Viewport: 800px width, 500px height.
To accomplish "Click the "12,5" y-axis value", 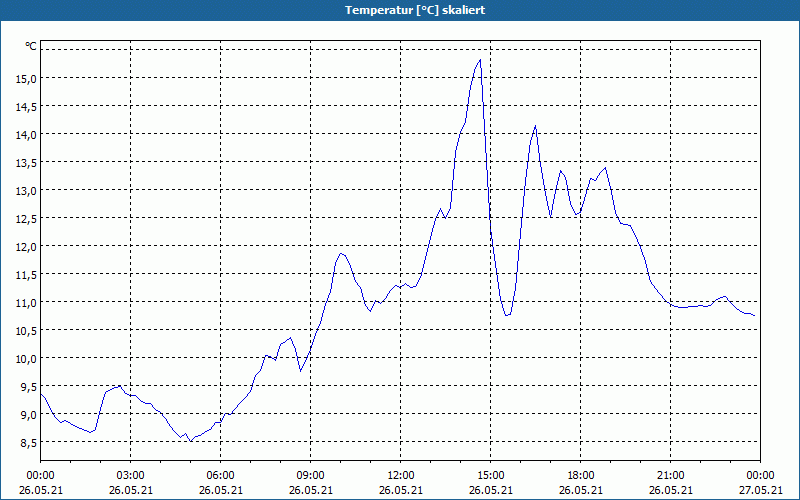I will 28,219.
